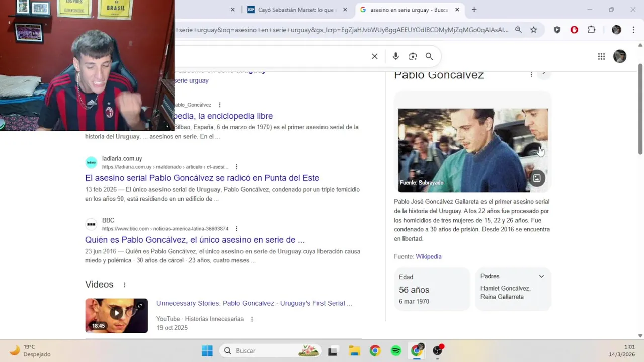Open a new browser tab
The width and height of the screenshot is (644, 362).
click(x=474, y=10)
